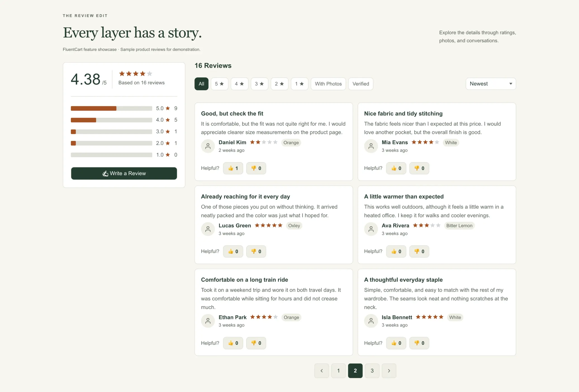The width and height of the screenshot is (579, 392).
Task: Open the Newest sort dropdown
Action: 491,84
